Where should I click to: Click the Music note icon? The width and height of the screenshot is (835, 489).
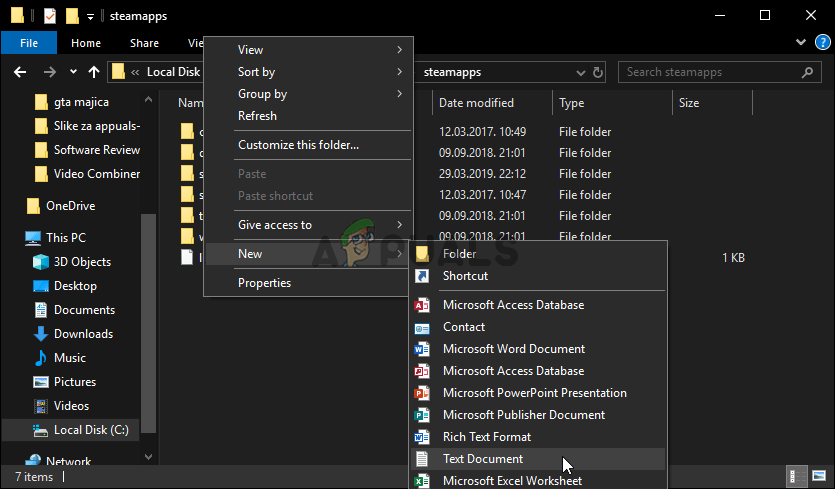(x=40, y=358)
